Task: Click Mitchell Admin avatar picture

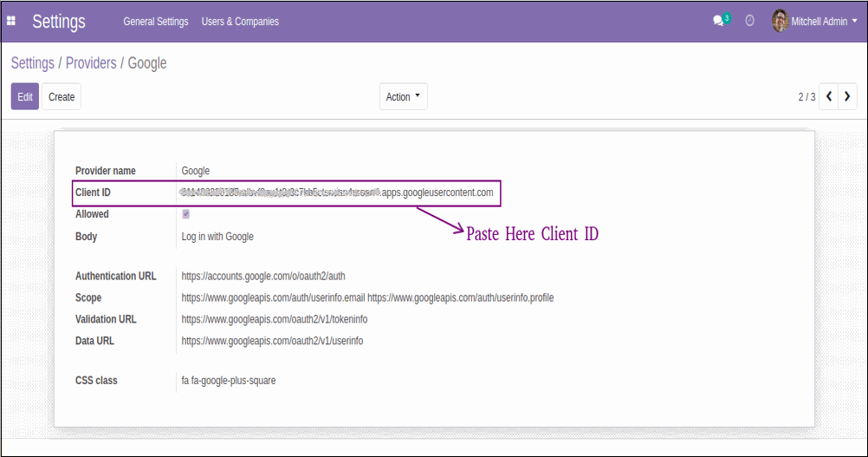Action: pyautogui.click(x=780, y=21)
